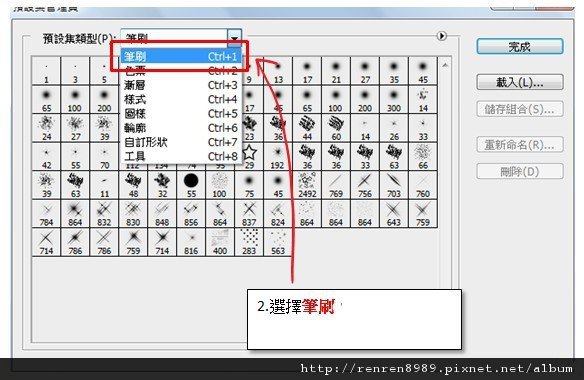Choose the soft round 300 brush

[x=394, y=99]
